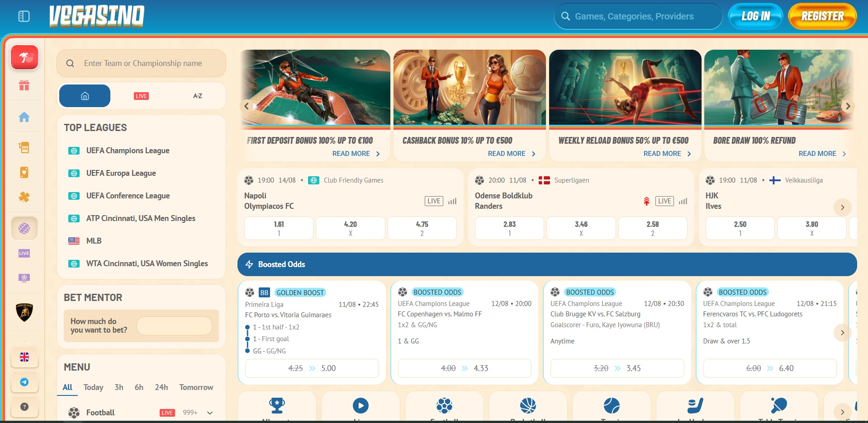This screenshot has height=423, width=868.
Task: Show next featured matches with arrow
Action: [842, 207]
